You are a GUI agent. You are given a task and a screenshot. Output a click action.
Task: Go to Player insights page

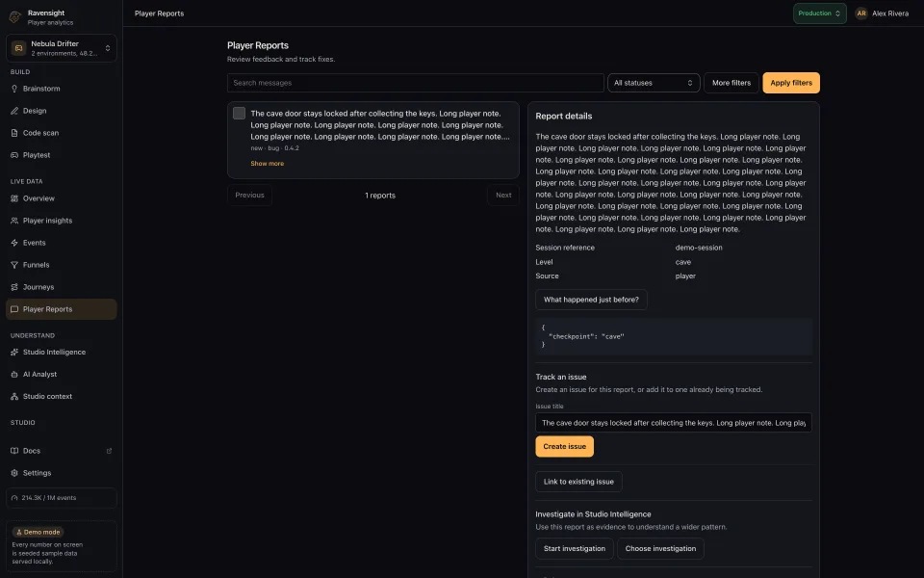(62, 221)
